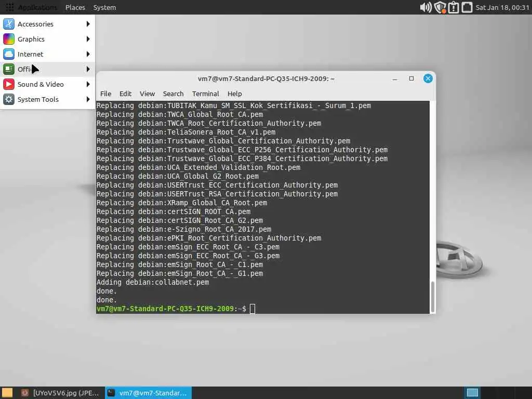Expand the Office submenu arrow

tap(88, 69)
